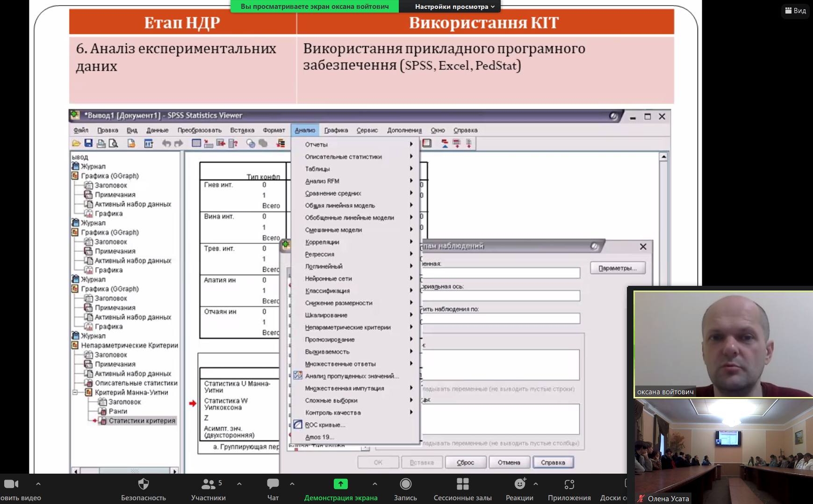Click the output pane scroll-up arrow
The height and width of the screenshot is (504, 813).
663,157
